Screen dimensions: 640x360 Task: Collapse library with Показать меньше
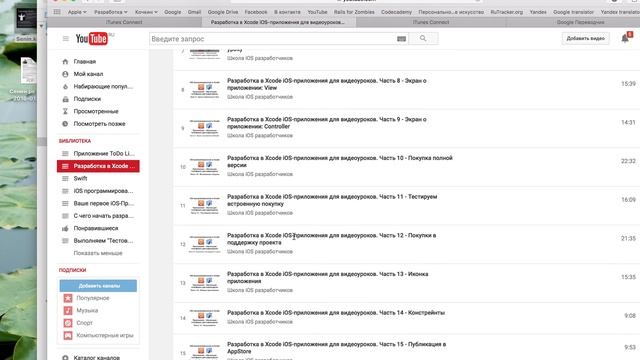pyautogui.click(x=98, y=253)
